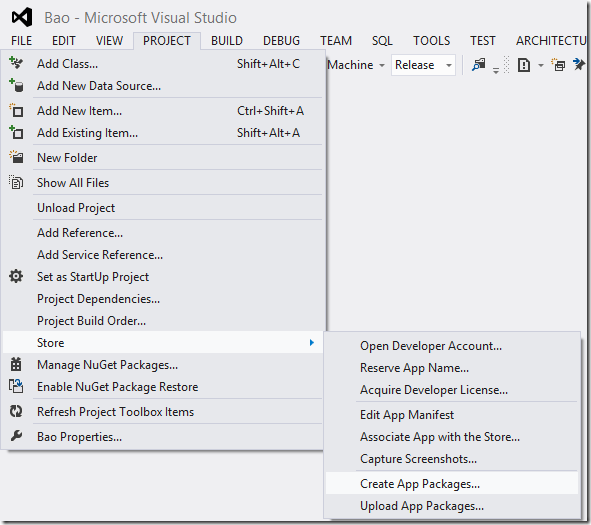Select Add Service Reference... entry
This screenshot has height=525, width=591.
tap(163, 255)
